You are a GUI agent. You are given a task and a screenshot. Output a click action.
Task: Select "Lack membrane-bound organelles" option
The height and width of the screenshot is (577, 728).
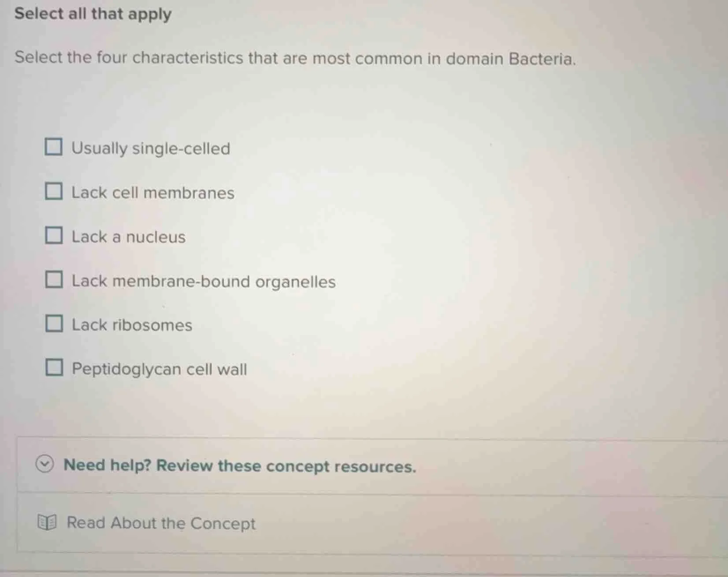pyautogui.click(x=54, y=281)
